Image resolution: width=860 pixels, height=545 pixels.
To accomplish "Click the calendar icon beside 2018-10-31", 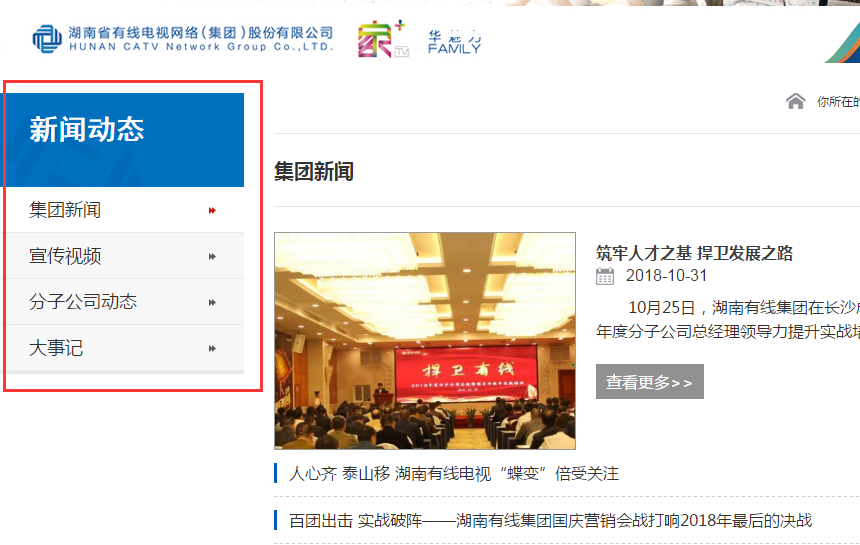I will (605, 276).
